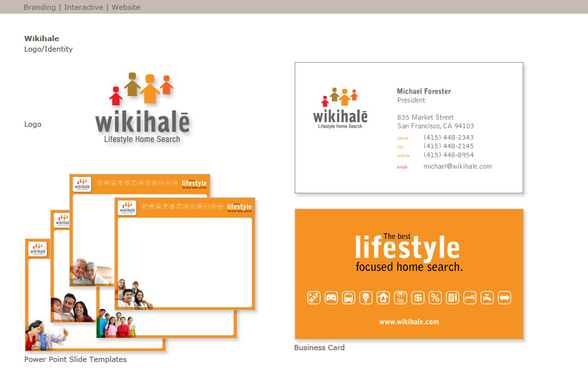This screenshot has height=392, width=588.
Task: Click the Map icon on orange card
Action: [314, 298]
